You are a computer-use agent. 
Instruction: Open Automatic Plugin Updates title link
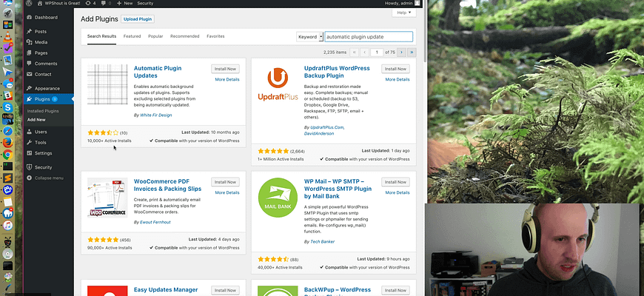158,72
